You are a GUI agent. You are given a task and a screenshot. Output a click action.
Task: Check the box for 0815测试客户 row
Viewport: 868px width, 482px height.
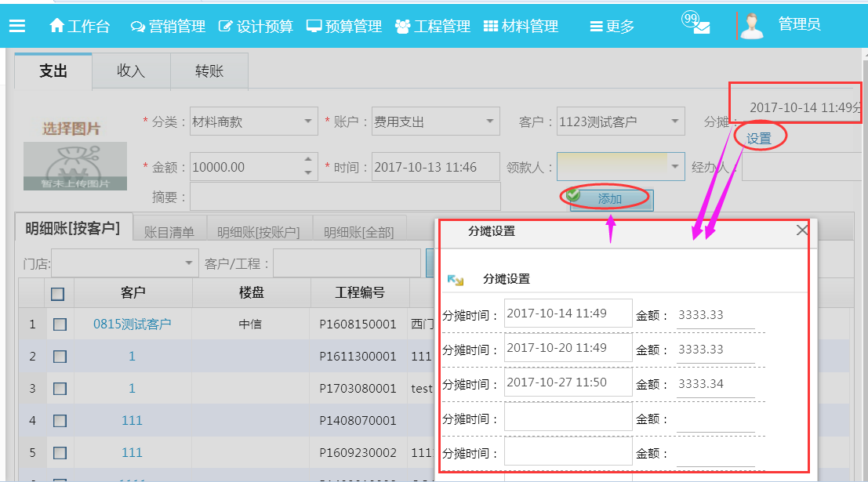pyautogui.click(x=60, y=324)
